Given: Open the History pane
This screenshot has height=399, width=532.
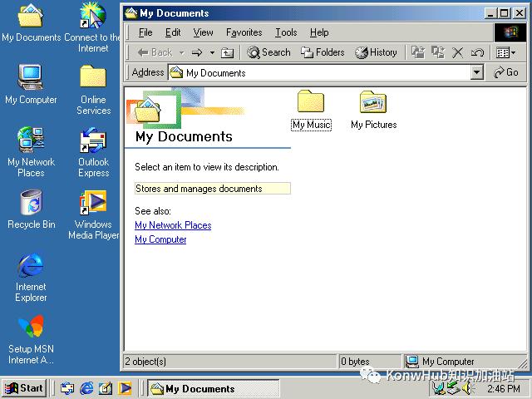Looking at the screenshot, I should click(376, 52).
